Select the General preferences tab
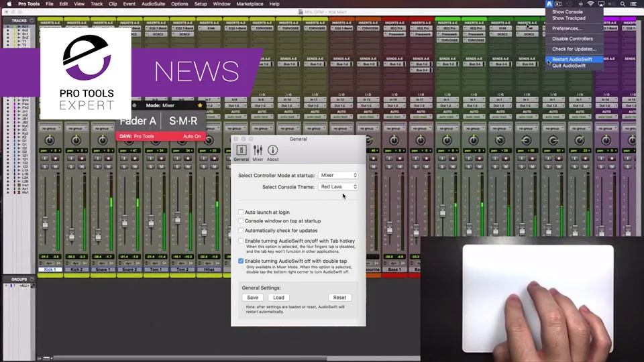Image resolution: width=644 pixels, height=362 pixels. [241, 153]
